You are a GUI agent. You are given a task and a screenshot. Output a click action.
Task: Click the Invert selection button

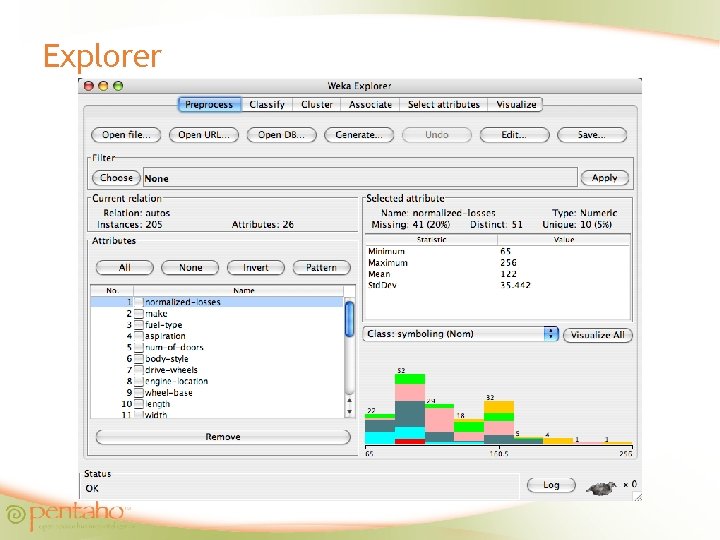pyautogui.click(x=256, y=268)
